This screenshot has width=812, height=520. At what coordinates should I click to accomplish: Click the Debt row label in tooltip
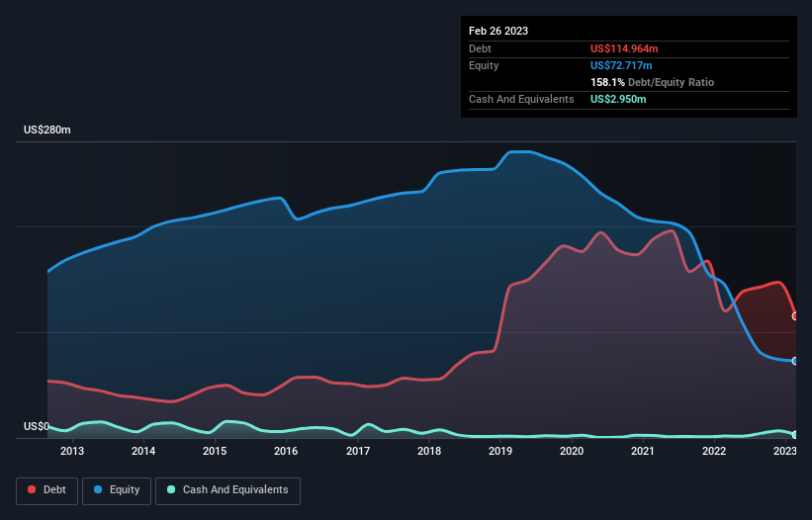pyautogui.click(x=480, y=48)
